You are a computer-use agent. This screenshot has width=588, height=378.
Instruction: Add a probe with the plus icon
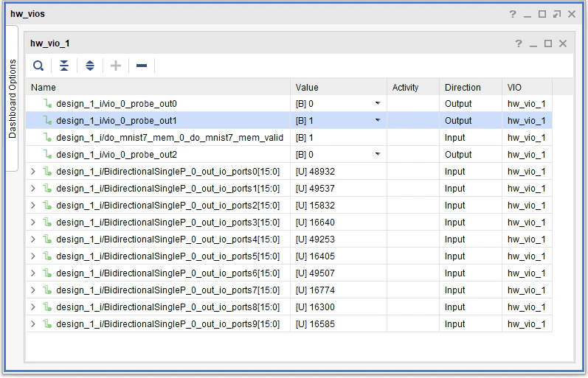[116, 66]
